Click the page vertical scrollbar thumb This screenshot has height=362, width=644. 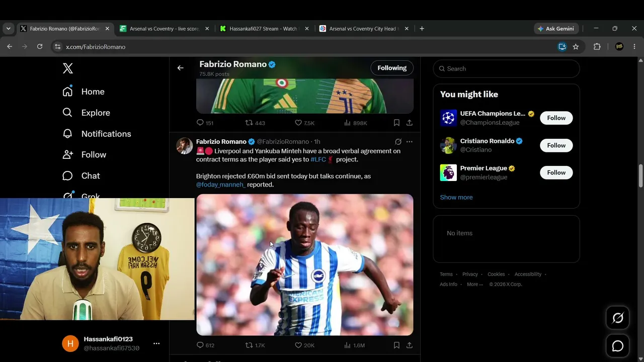(x=641, y=176)
